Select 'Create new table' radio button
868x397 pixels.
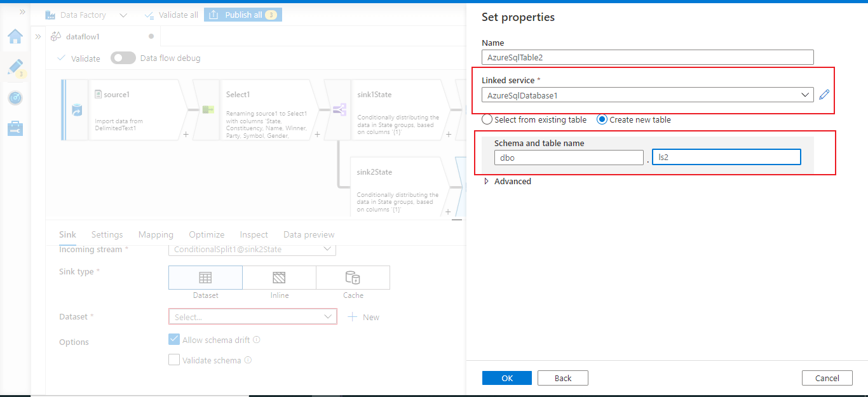point(602,119)
